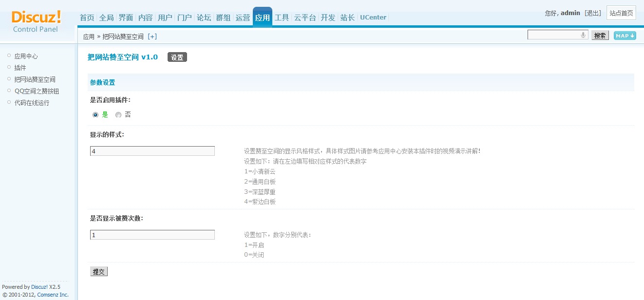Click the 参数设置 section header
The width and height of the screenshot is (644, 300).
(361, 82)
